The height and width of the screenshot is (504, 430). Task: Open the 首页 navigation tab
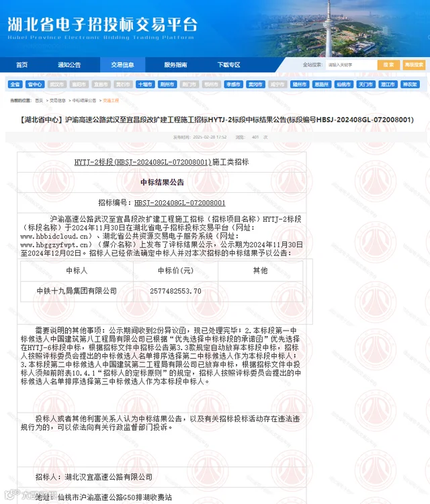(22, 65)
